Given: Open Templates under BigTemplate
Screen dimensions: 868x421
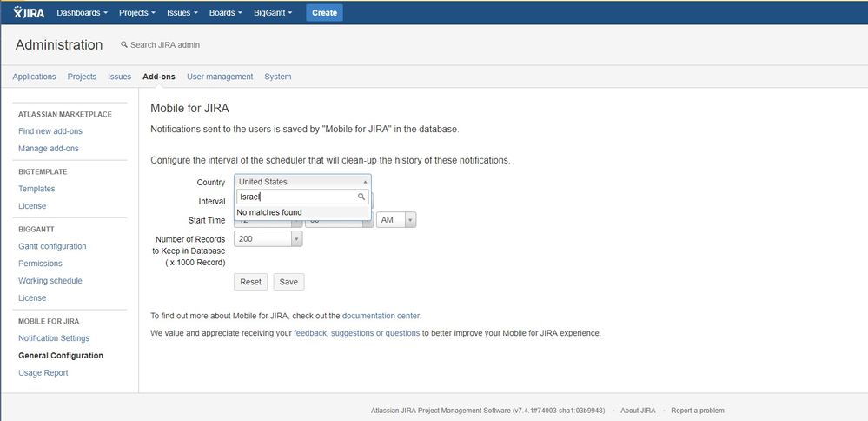Looking at the screenshot, I should [x=36, y=189].
